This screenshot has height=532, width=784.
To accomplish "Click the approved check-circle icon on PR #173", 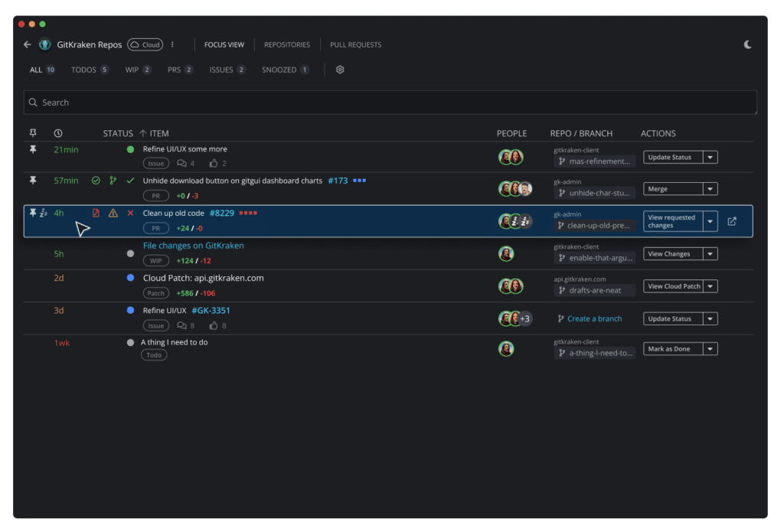I will pyautogui.click(x=96, y=181).
